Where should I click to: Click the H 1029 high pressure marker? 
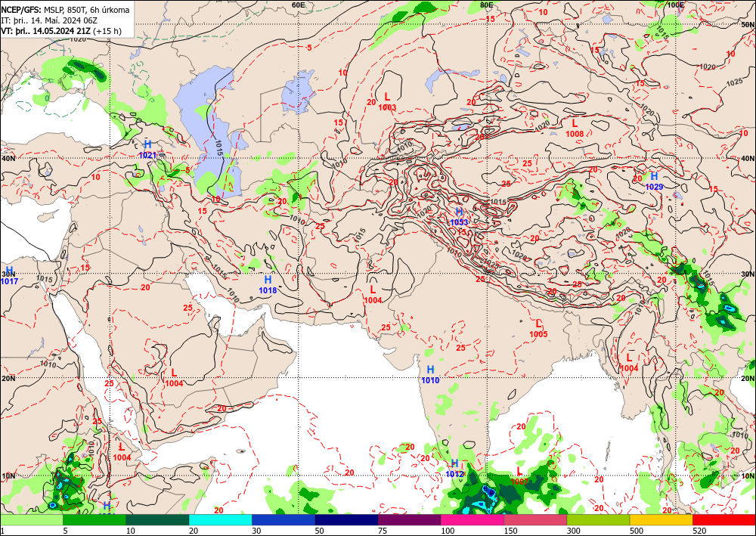pyautogui.click(x=654, y=181)
